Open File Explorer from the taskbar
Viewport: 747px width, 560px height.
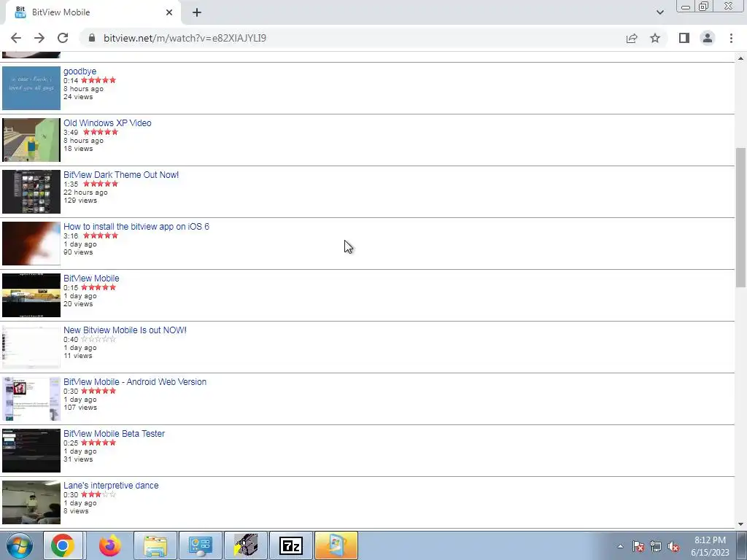click(x=155, y=545)
